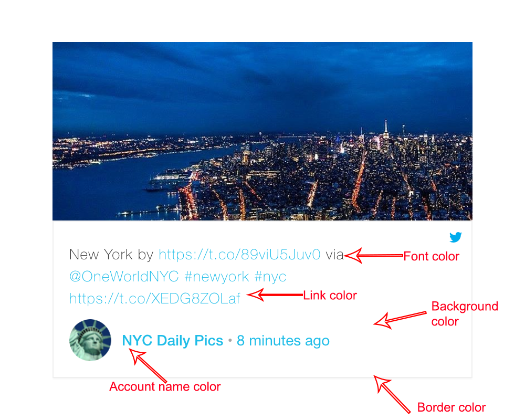525x420 pixels.
Task: Click the red arrow beside Font color
Action: [x=374, y=256]
